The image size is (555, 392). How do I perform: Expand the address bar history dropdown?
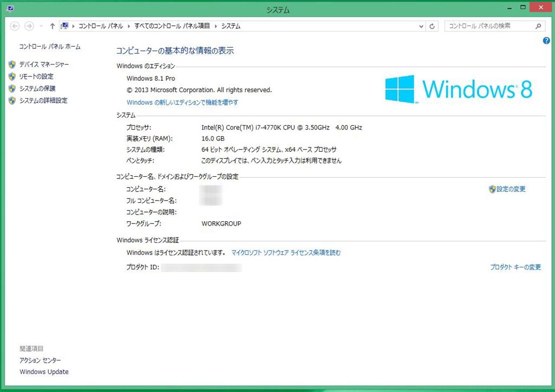coord(422,26)
